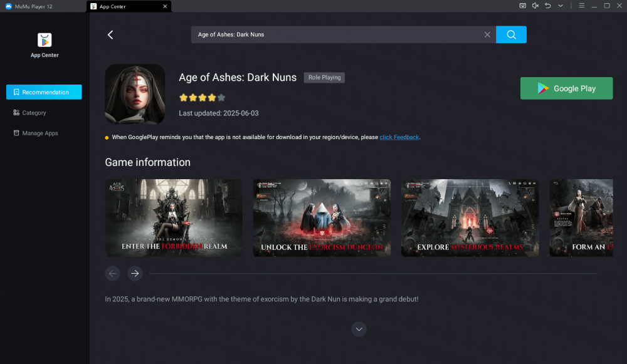
Task: Open the hamburger menu icon
Action: [582, 6]
